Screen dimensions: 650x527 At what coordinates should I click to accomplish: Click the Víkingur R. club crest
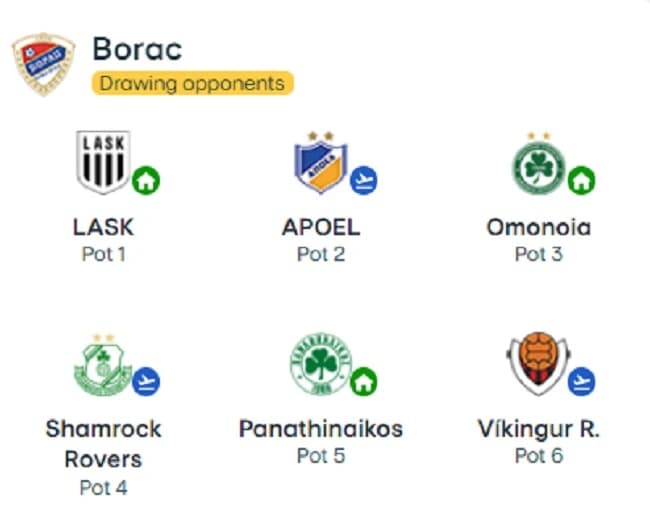538,364
